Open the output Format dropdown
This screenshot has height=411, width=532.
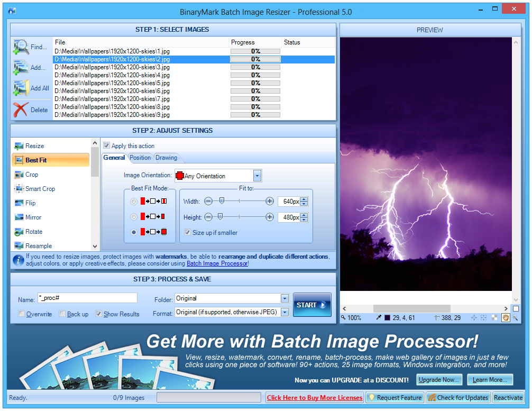coord(285,312)
